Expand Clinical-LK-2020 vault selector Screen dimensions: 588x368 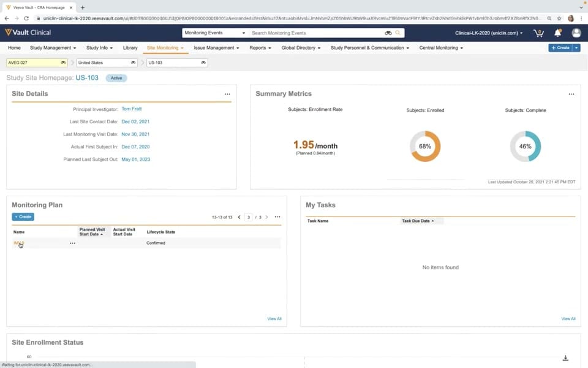(489, 33)
